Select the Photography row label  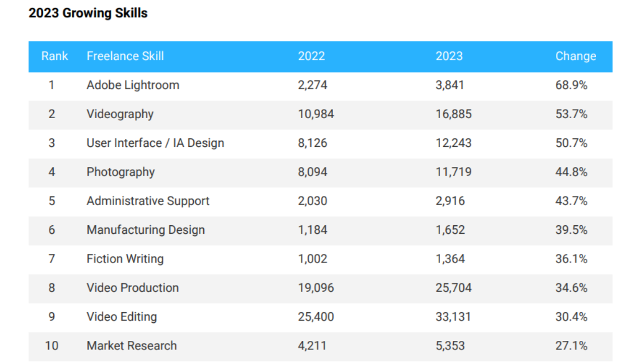point(121,172)
